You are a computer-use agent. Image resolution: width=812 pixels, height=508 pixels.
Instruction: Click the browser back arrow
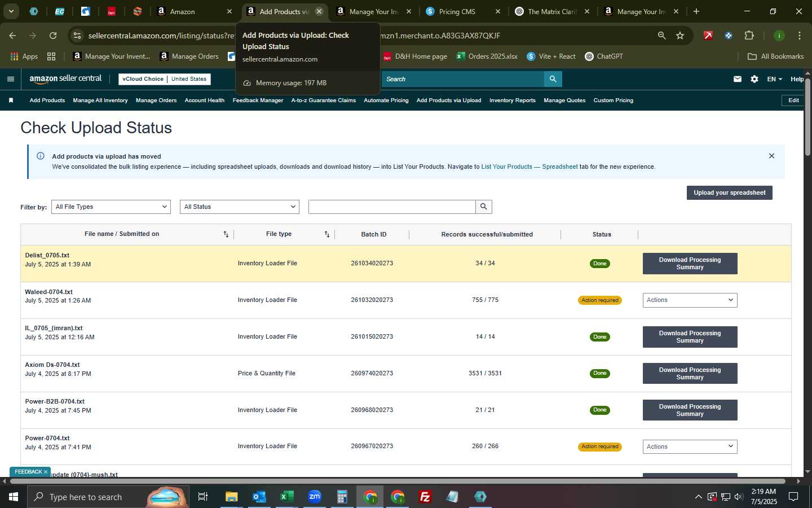pyautogui.click(x=12, y=36)
